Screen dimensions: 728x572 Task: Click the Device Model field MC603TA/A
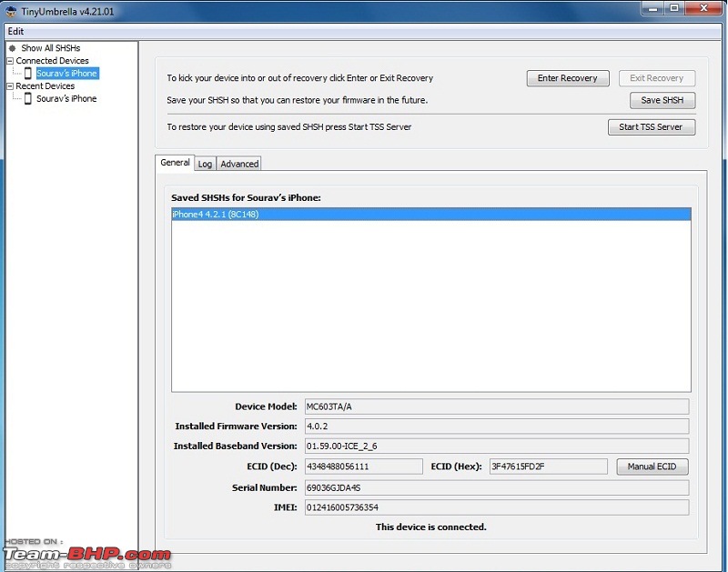tap(497, 406)
